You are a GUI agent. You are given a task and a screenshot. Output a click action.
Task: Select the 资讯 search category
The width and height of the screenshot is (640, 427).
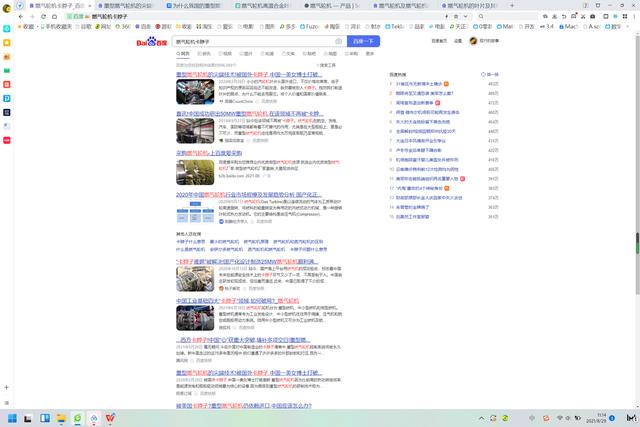coord(204,53)
